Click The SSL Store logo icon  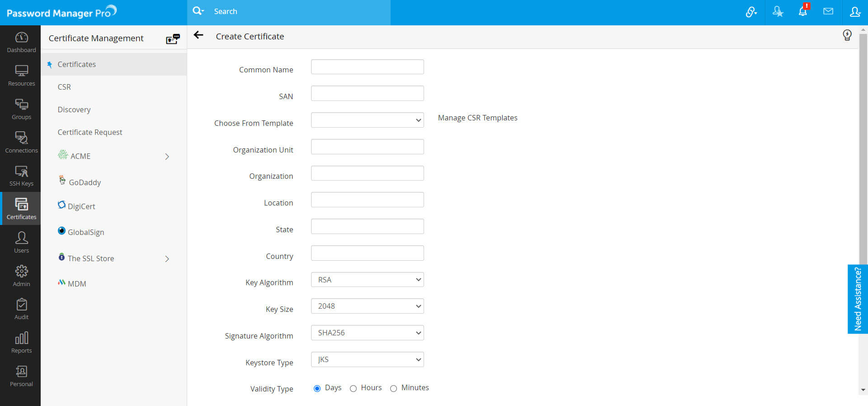tap(61, 257)
